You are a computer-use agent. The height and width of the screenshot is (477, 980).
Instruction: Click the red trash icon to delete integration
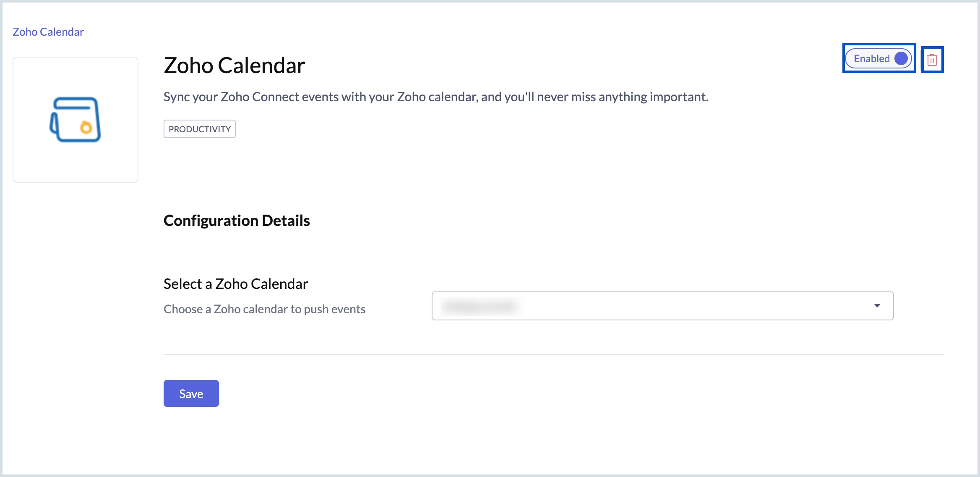(932, 60)
